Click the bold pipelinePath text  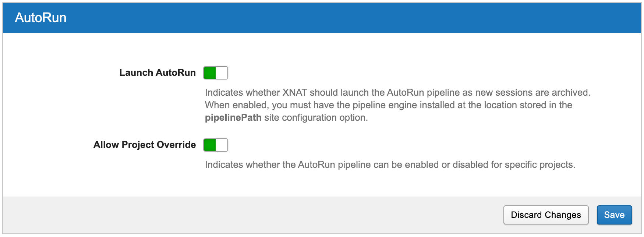[233, 118]
